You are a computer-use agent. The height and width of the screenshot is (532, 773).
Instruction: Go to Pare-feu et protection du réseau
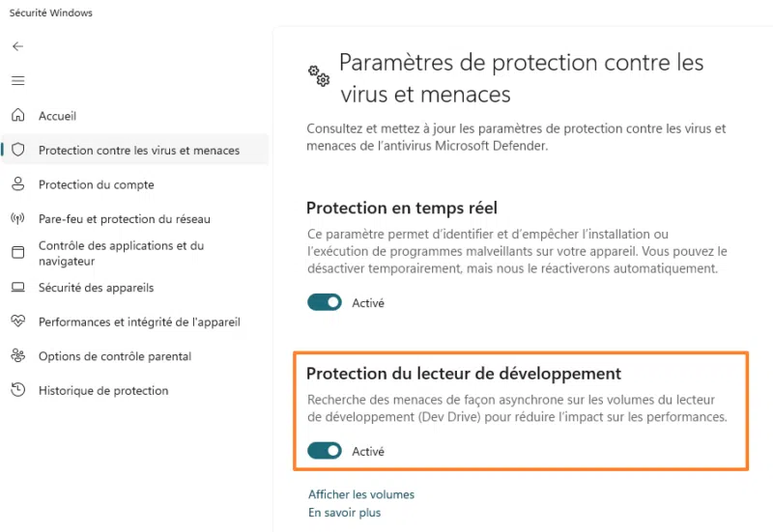click(124, 219)
